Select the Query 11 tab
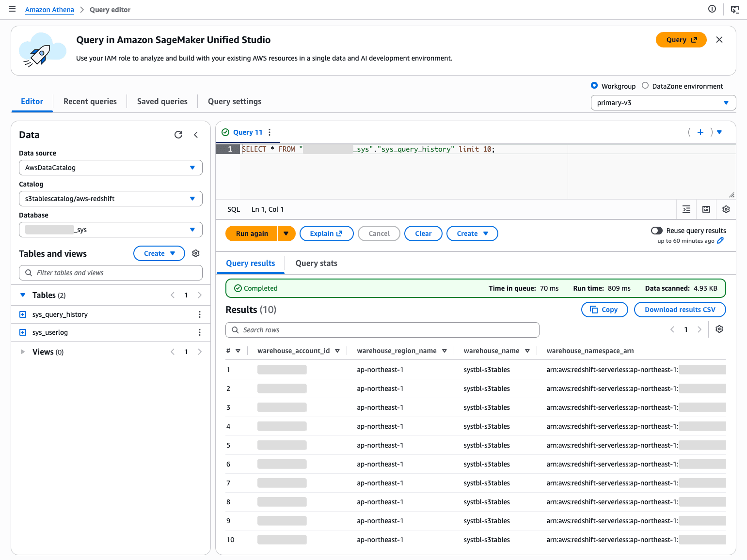Screen dimensions: 747x560 [x=248, y=132]
